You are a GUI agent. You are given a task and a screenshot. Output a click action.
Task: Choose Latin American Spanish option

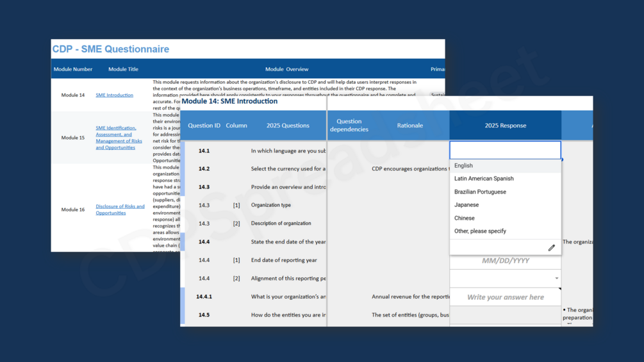click(x=505, y=179)
